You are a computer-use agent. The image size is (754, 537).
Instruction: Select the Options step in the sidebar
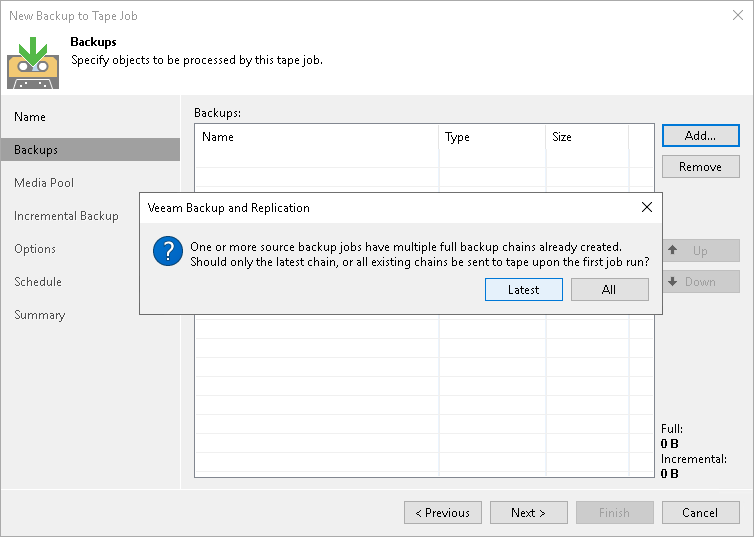pyautogui.click(x=35, y=249)
